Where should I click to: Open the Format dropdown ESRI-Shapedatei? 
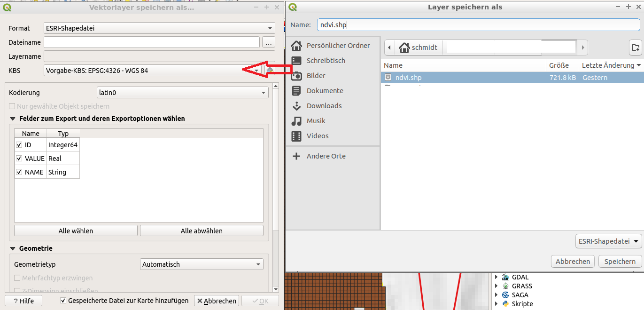(x=159, y=28)
